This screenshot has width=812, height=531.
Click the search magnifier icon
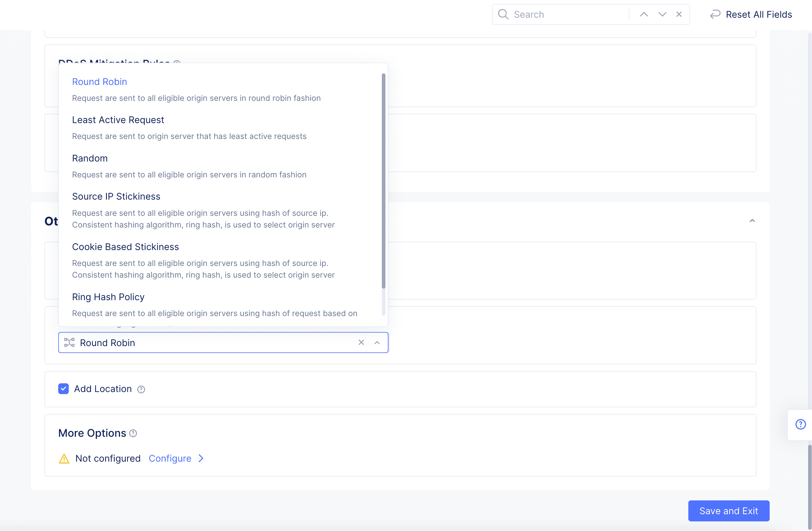(503, 14)
